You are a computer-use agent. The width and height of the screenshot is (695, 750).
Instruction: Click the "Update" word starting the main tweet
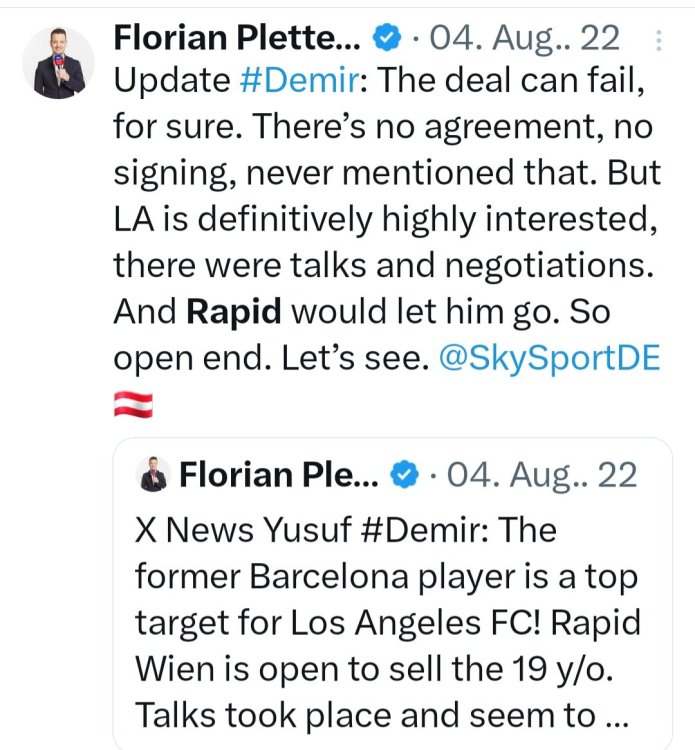point(172,83)
